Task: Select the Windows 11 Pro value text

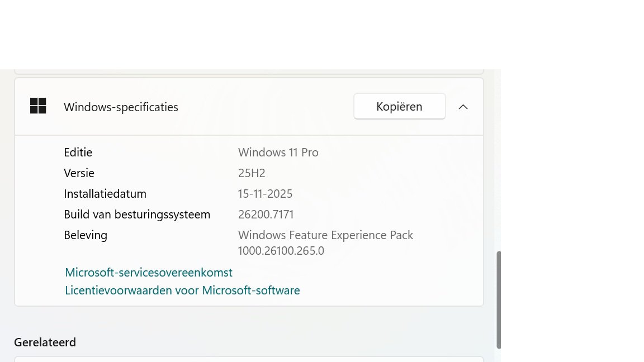Action: pos(278,153)
